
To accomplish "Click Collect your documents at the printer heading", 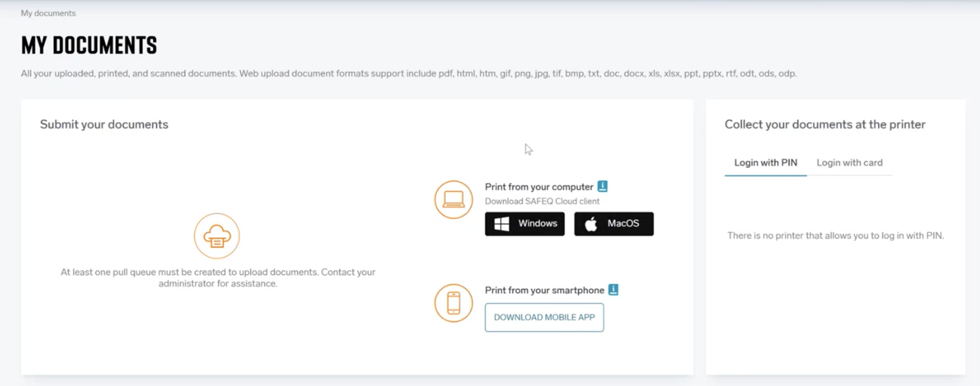I will coord(825,124).
